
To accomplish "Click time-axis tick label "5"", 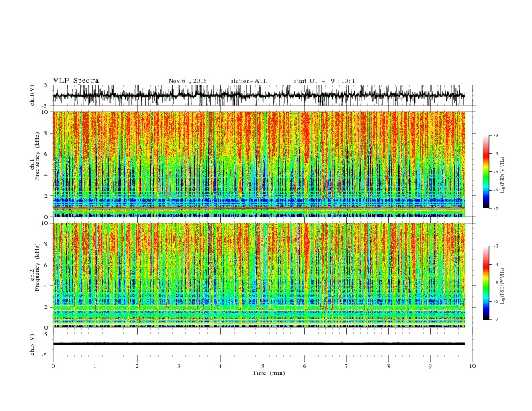I will coord(263,366).
